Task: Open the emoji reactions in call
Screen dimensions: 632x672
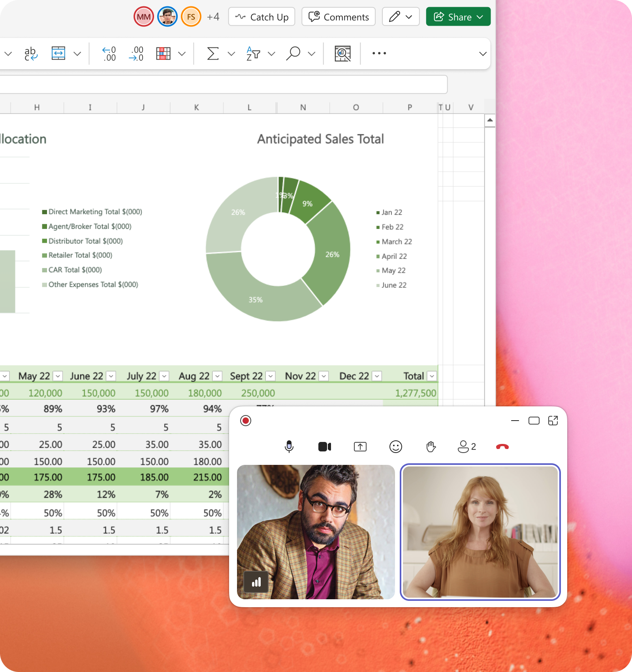Action: (395, 447)
